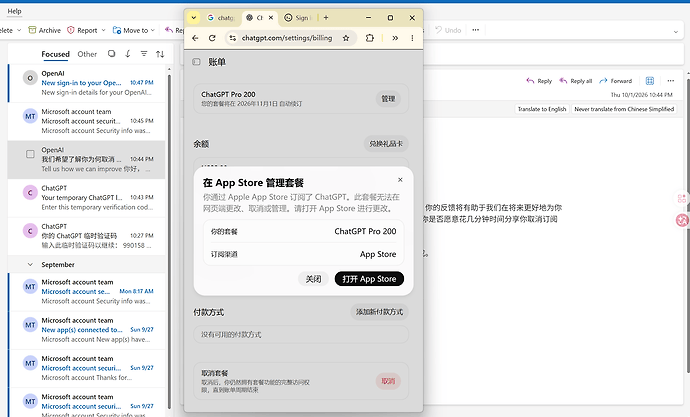Click the apps grid icon near Forward

coord(650,81)
